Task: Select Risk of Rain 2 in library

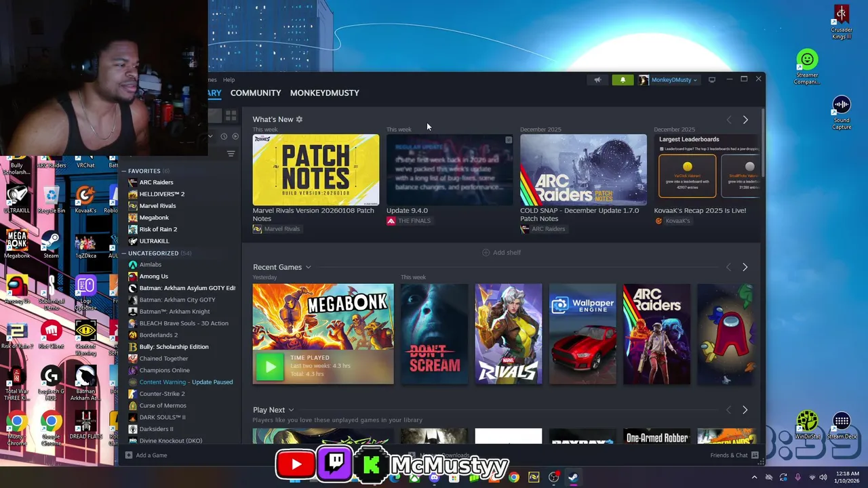Action: coord(158,229)
